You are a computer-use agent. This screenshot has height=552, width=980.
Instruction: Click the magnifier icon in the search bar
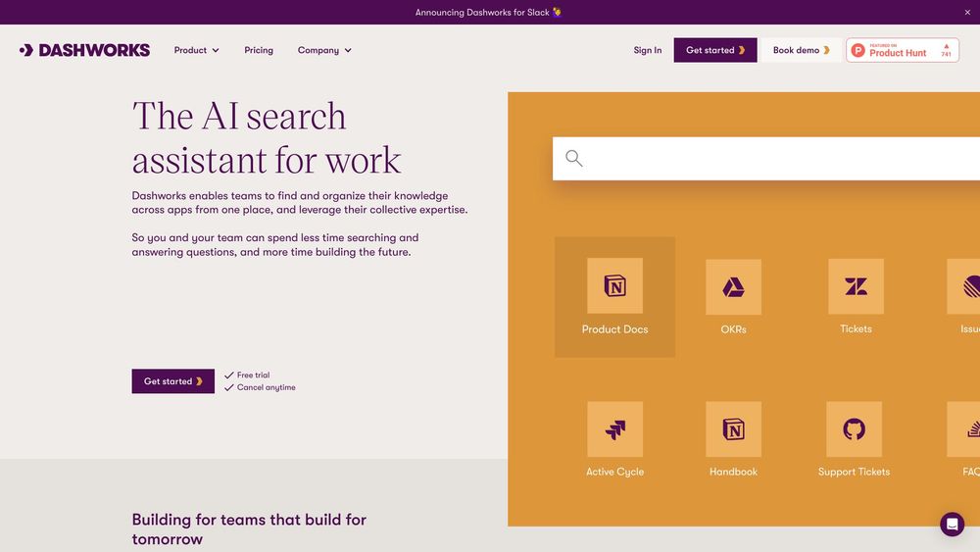coord(573,158)
